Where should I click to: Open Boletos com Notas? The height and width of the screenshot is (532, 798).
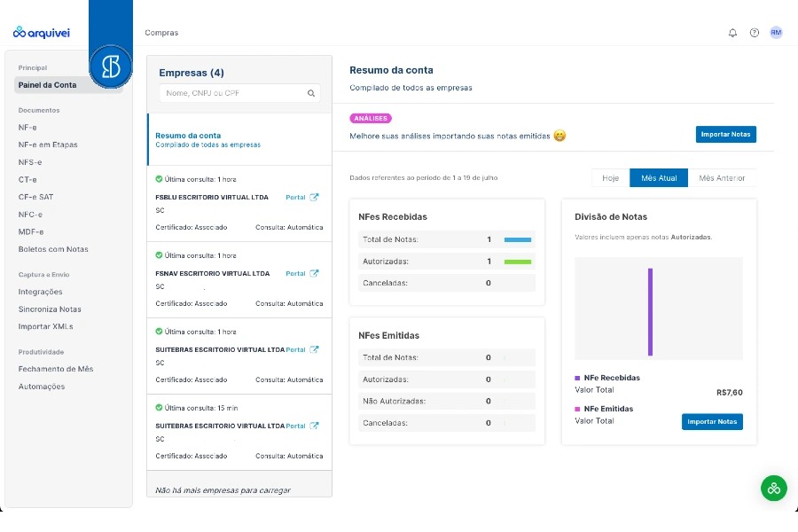53,249
